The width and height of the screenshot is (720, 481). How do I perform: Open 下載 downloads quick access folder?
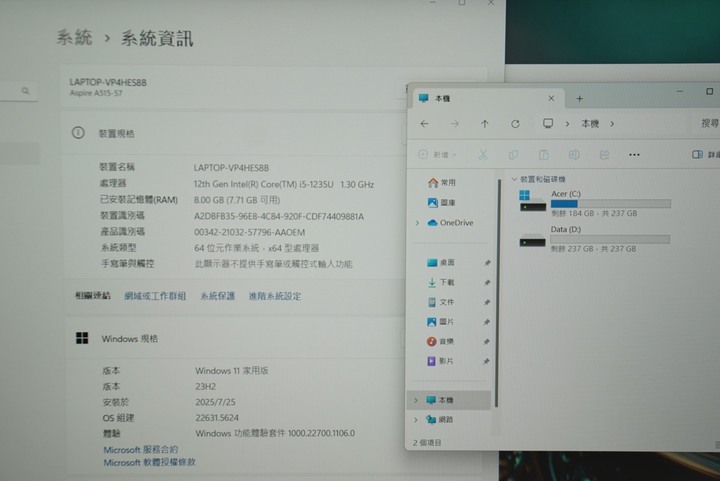click(441, 282)
